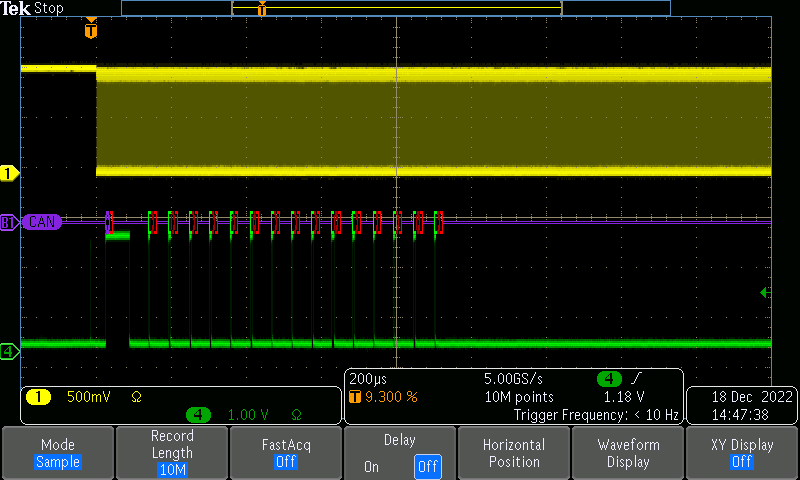The image size is (800, 480).
Task: Click the channel 4 ground marker
Action: click(9, 352)
